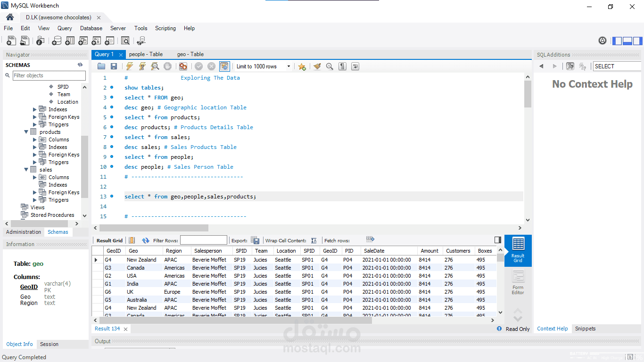The image size is (644, 362).
Task: Create a new table icon
Action: [70, 41]
